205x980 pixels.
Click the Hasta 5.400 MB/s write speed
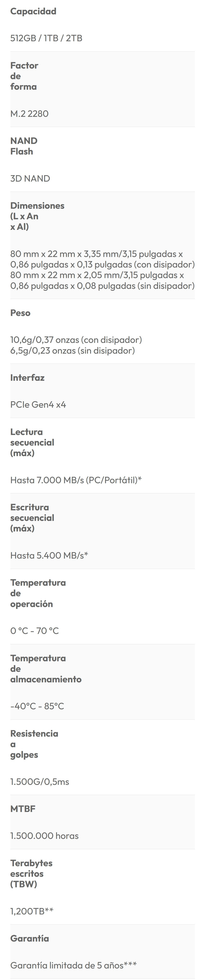coord(49,555)
